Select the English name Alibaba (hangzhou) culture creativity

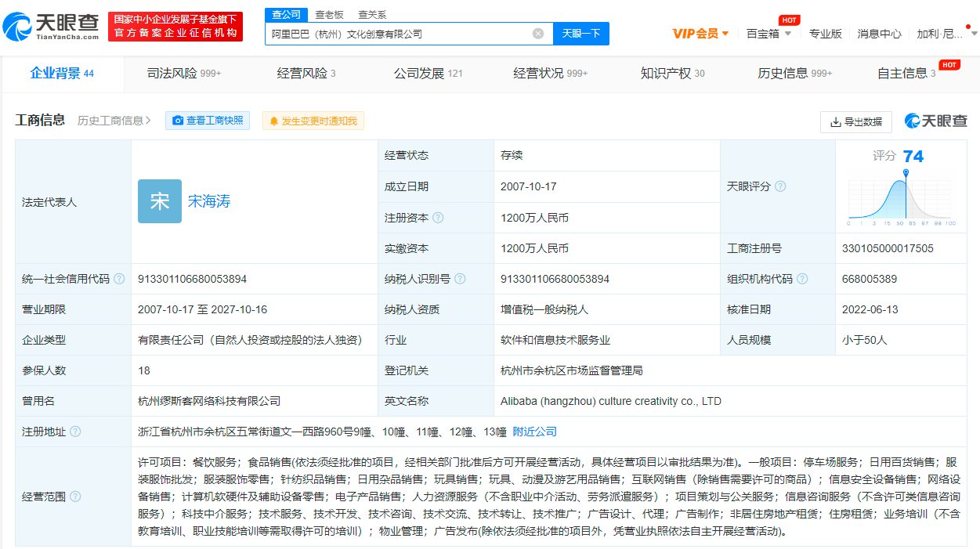click(611, 401)
